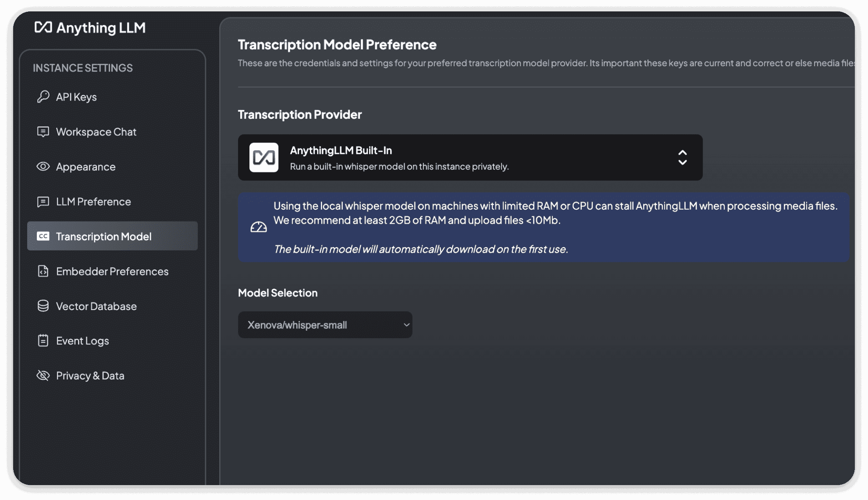
Task: Expand the Transcription Provider up-down chevrons
Action: [682, 157]
